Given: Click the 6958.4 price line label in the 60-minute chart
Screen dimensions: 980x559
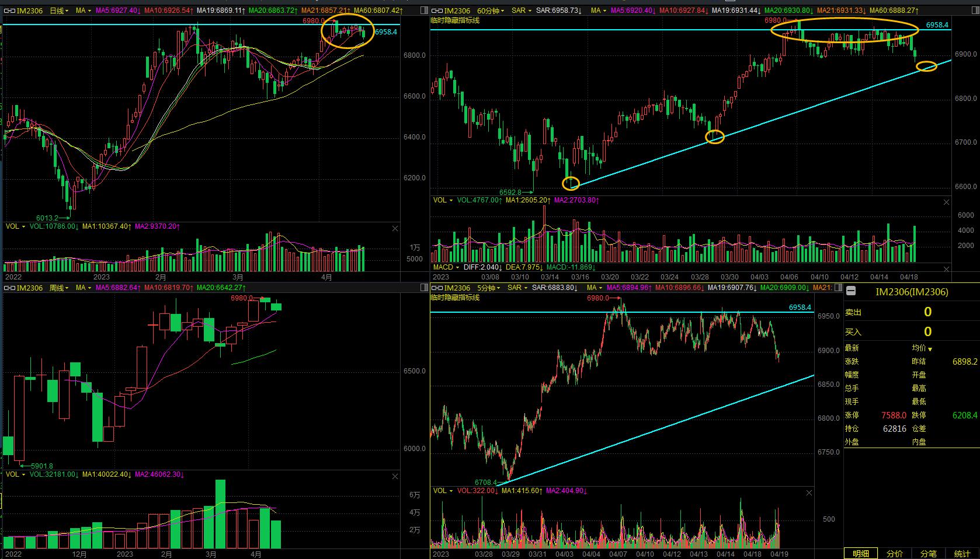Looking at the screenshot, I should coord(937,25).
